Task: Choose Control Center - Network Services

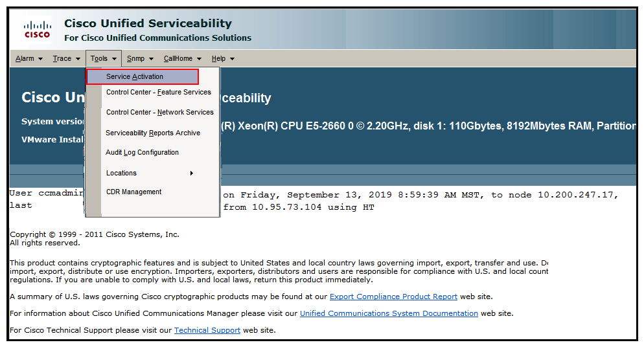Action: (x=160, y=113)
